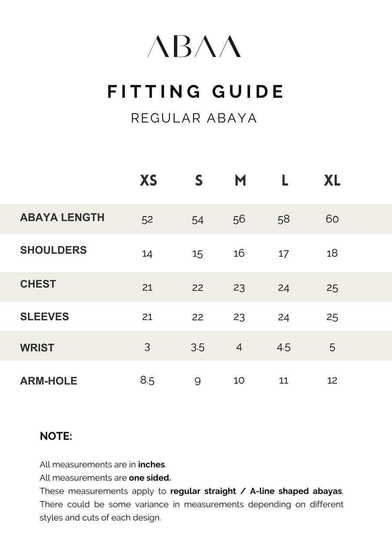Select the S size column header
Screen dimensions: 392x555
coord(199,180)
